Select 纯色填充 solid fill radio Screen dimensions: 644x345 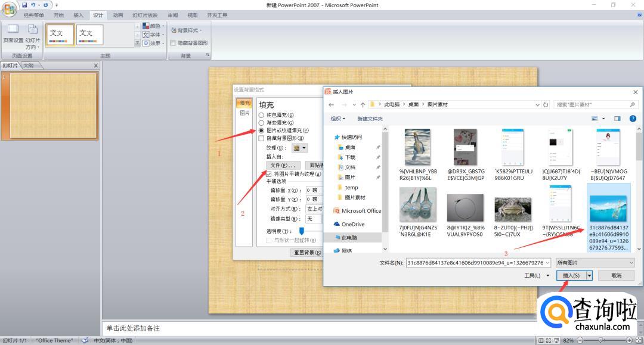point(261,115)
